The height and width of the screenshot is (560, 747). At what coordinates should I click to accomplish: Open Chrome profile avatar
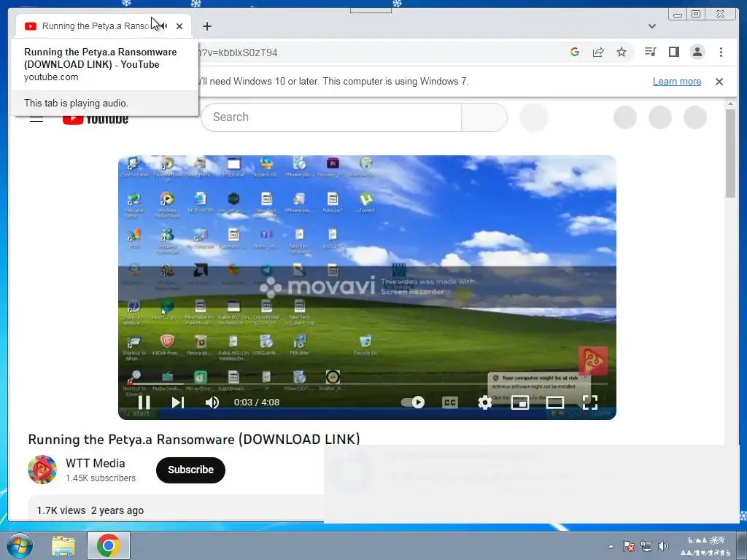697,52
